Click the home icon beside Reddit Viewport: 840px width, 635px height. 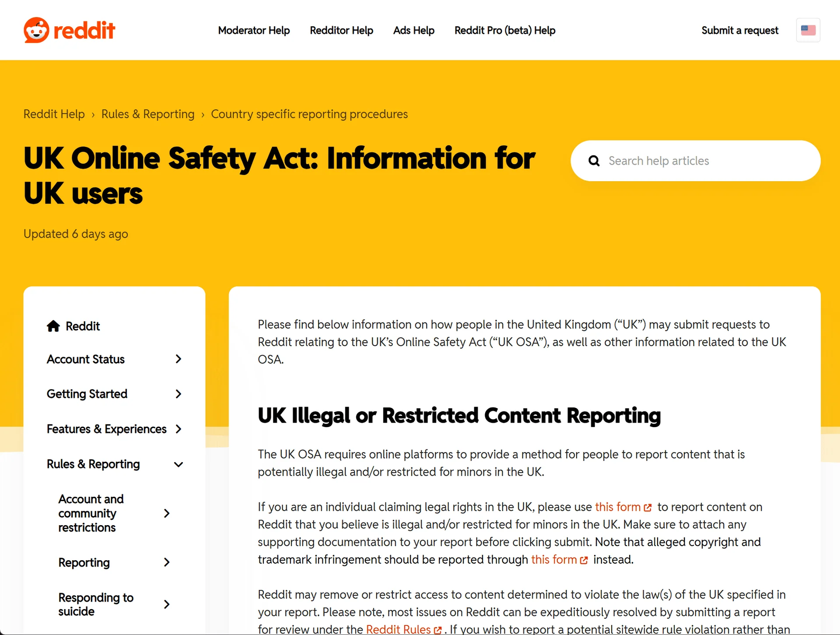pyautogui.click(x=53, y=326)
